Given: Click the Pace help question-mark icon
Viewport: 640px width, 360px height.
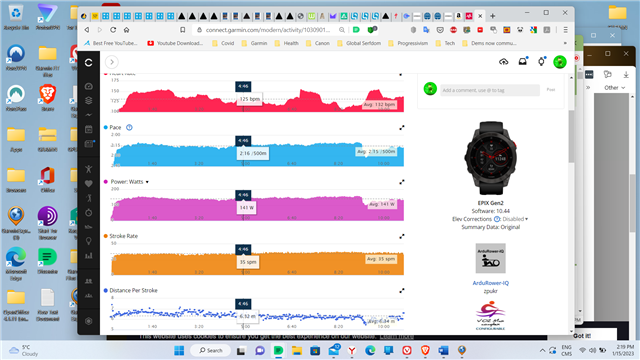Looking at the screenshot, I should tap(129, 127).
